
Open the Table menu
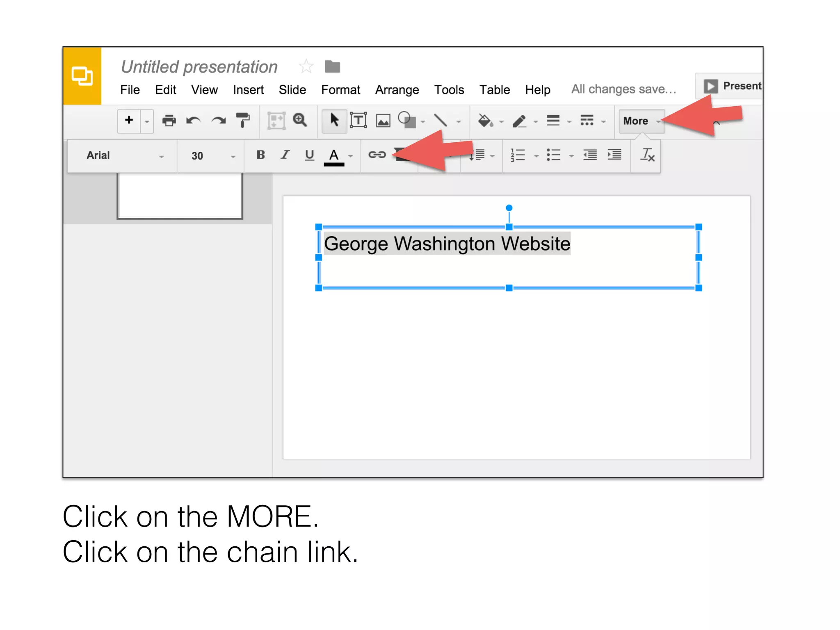[x=495, y=90]
